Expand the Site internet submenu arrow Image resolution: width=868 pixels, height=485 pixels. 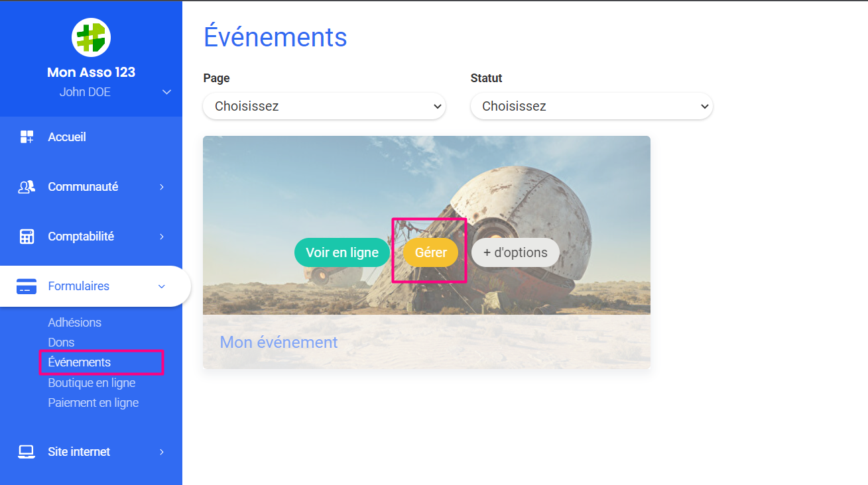click(x=161, y=452)
